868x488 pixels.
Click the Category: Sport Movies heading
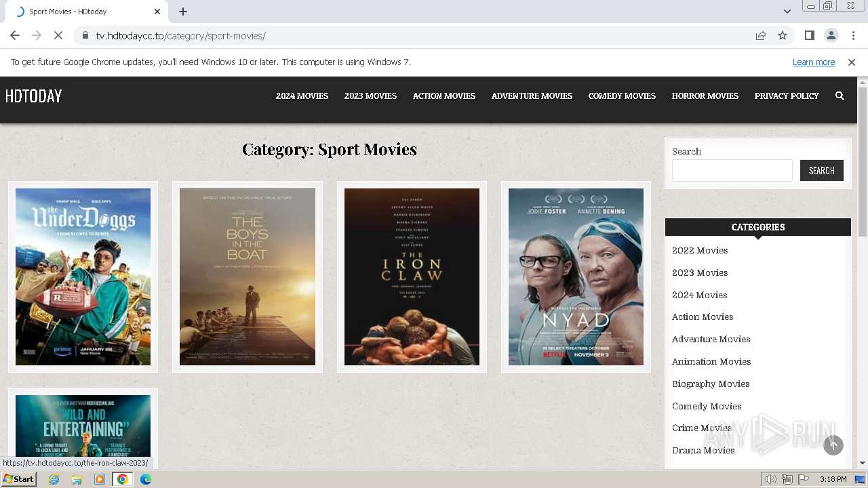330,149
